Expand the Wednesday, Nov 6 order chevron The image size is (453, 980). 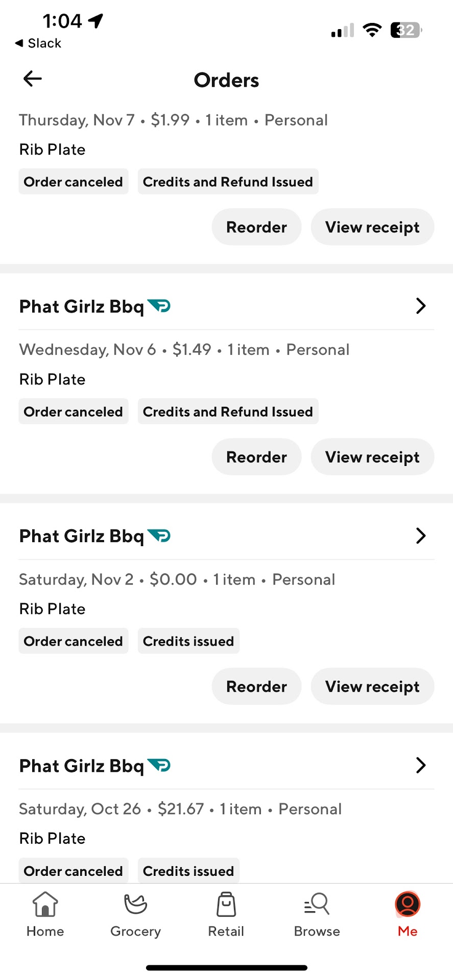click(x=420, y=306)
